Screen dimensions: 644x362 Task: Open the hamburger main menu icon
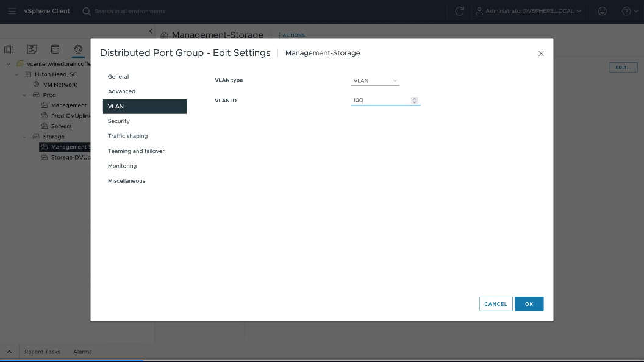pos(12,11)
